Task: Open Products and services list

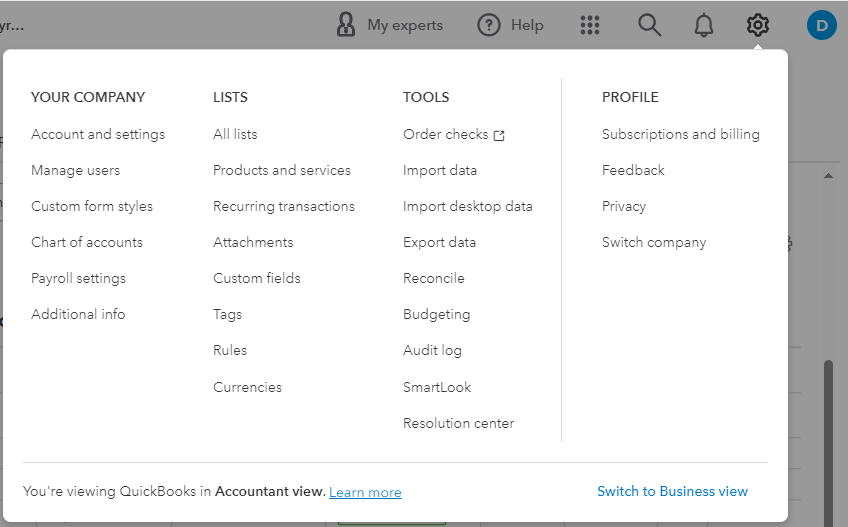Action: click(x=282, y=170)
